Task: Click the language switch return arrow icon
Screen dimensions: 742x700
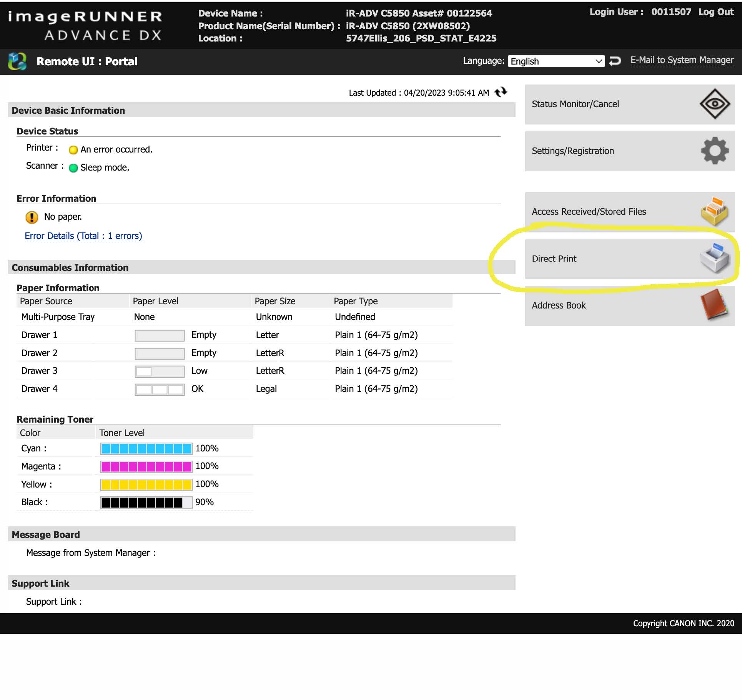Action: tap(615, 61)
